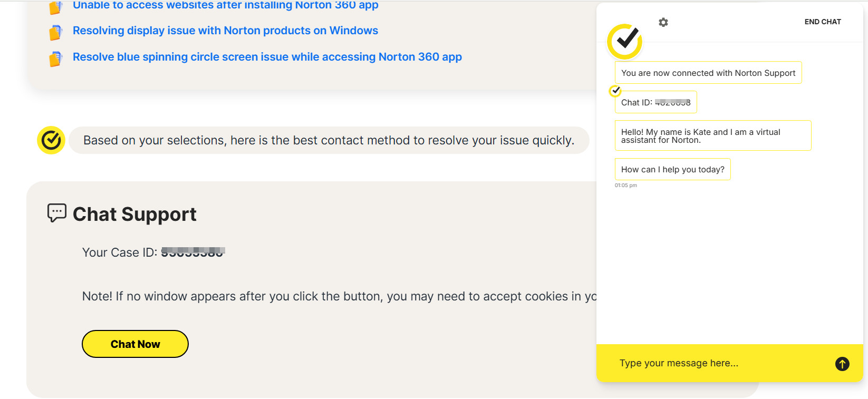Open Resolving display issue with Norton products link
The image size is (868, 399).
[225, 31]
